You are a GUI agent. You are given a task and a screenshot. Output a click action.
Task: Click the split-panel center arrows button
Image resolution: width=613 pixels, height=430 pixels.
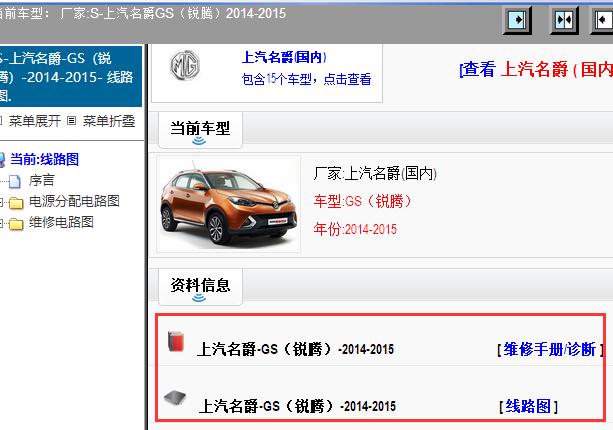(x=564, y=20)
